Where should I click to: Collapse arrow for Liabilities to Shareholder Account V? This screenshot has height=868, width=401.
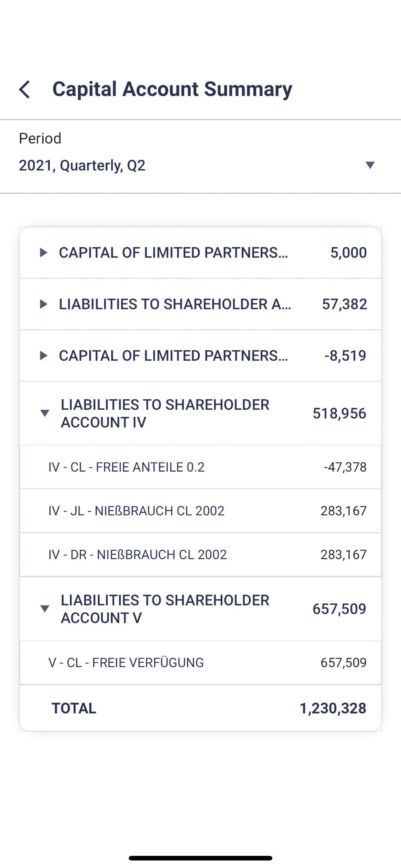tap(44, 609)
